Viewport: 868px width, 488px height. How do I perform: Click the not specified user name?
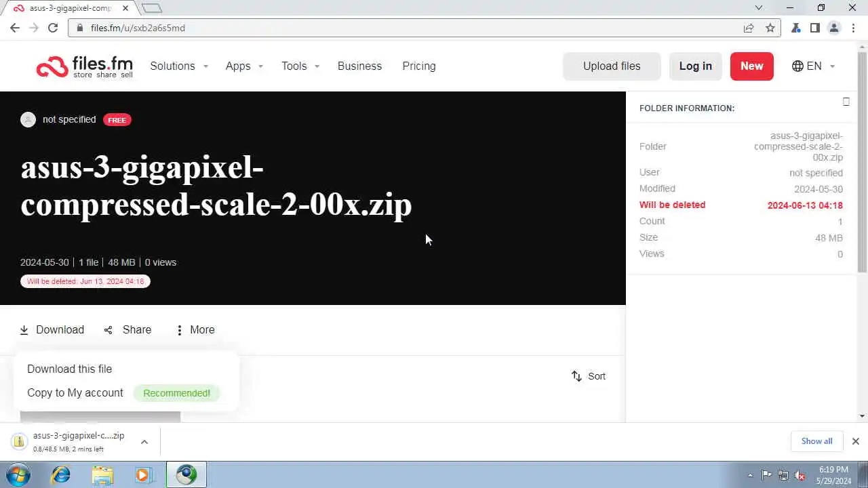click(x=69, y=119)
